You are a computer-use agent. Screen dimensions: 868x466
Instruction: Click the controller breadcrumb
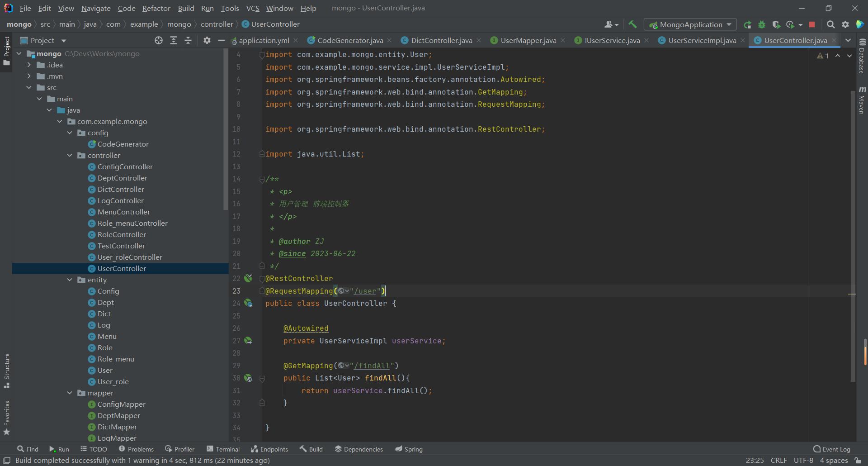(217, 24)
